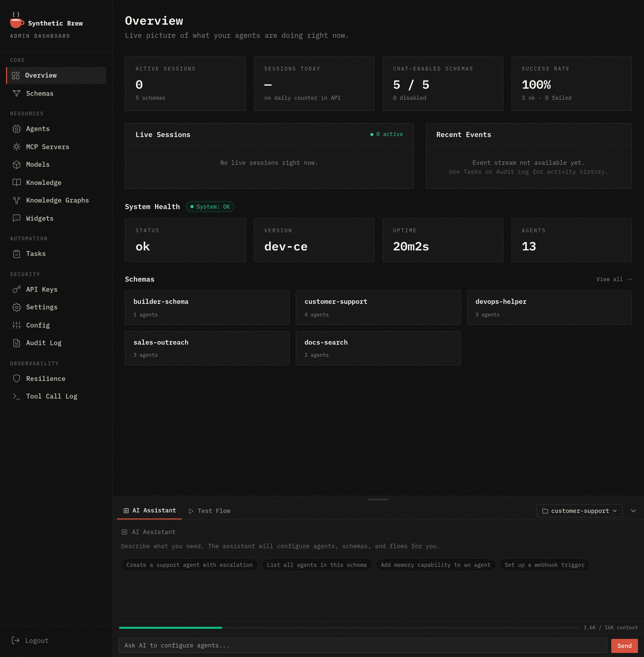The width and height of the screenshot is (644, 657).
Task: Click the Tool Call Log terminal icon
Action: pos(16,396)
